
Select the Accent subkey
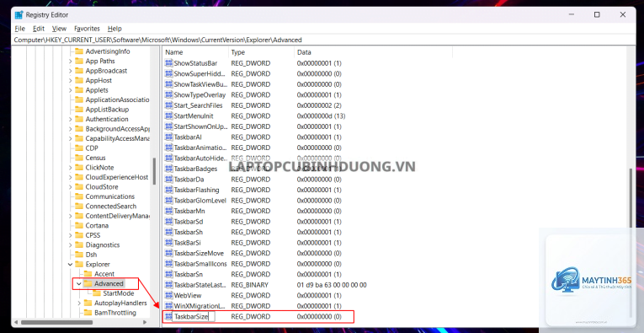coord(104,274)
